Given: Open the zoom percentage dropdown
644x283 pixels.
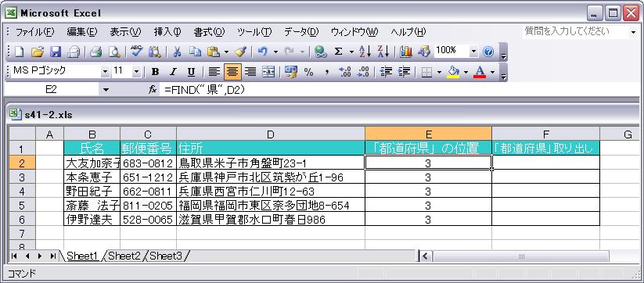Looking at the screenshot, I should [x=474, y=52].
